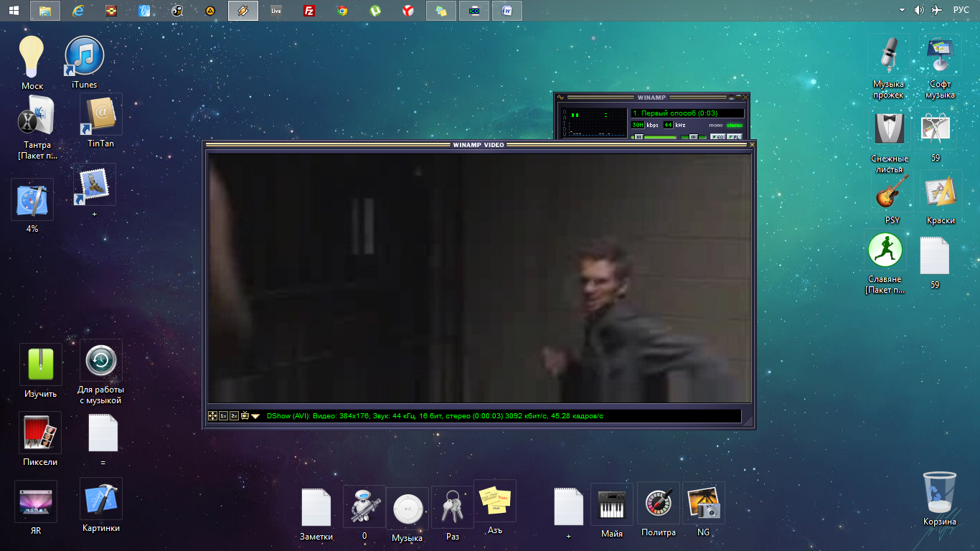Open uTorrent from the taskbar

(x=375, y=11)
